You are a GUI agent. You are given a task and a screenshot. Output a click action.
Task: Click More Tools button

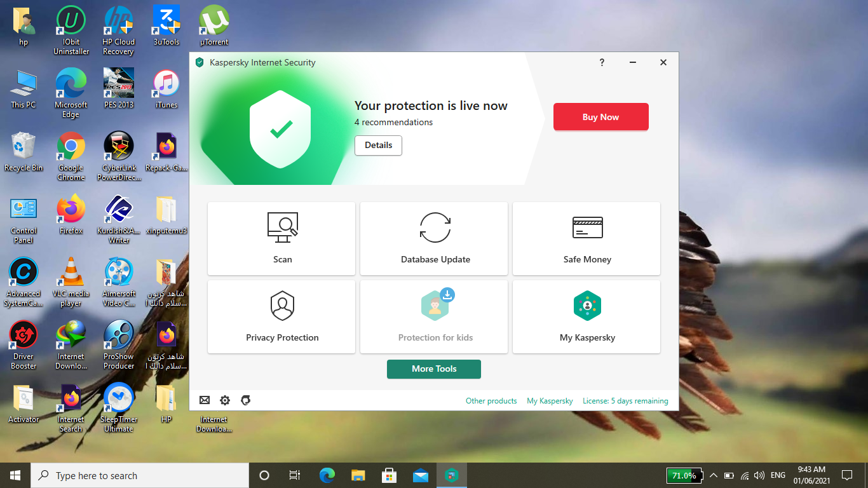[434, 369]
